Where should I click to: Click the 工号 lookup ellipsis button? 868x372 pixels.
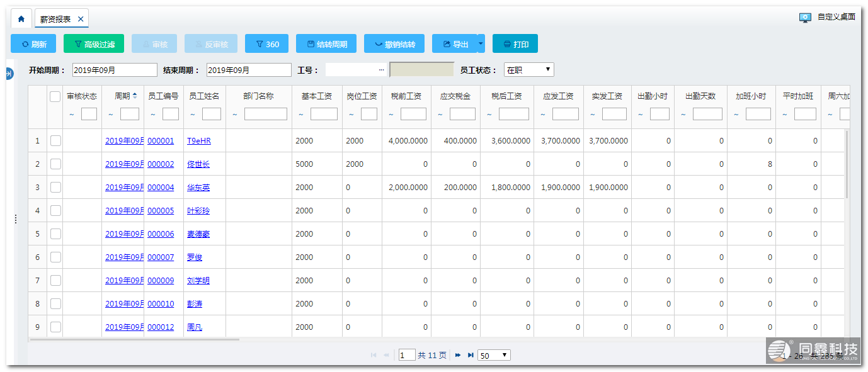(381, 70)
